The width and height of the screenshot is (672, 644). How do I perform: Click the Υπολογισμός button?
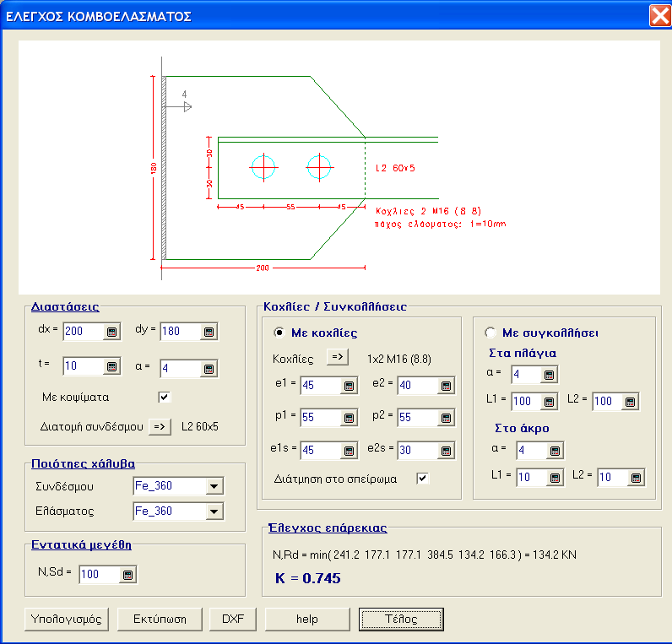[x=67, y=620]
